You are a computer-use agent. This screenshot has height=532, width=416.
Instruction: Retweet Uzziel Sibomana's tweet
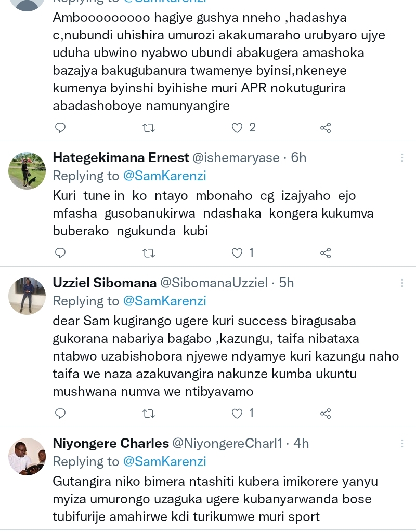pos(149,414)
